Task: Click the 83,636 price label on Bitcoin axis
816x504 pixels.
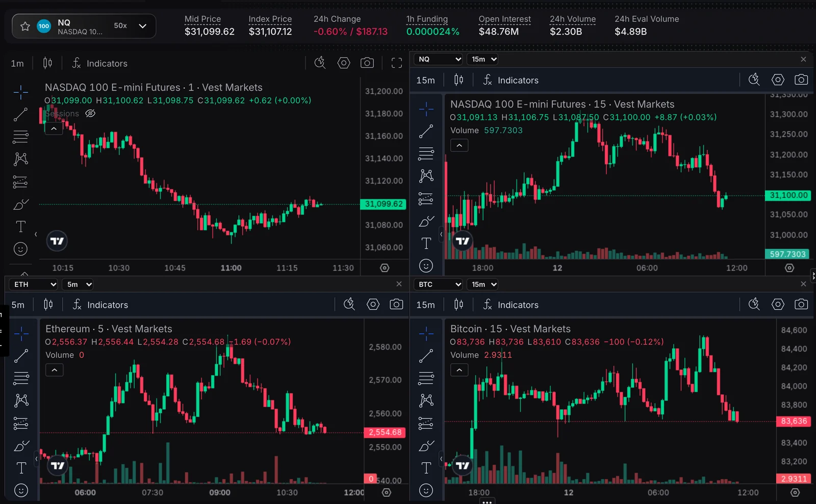Action: (x=794, y=421)
